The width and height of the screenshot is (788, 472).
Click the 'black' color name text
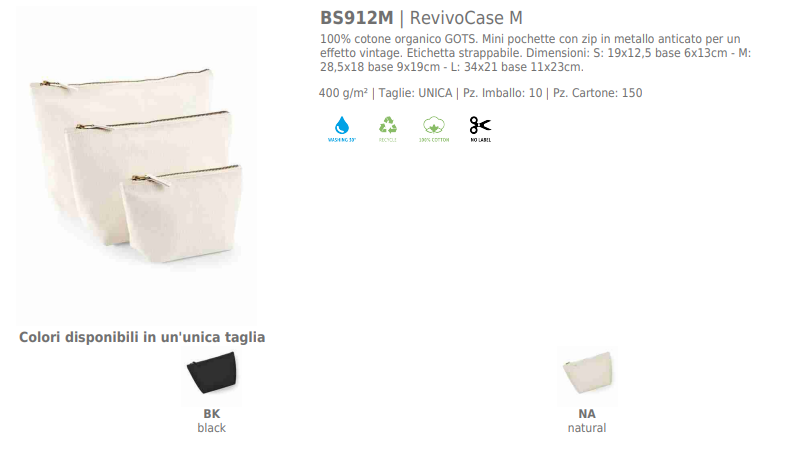coord(212,428)
